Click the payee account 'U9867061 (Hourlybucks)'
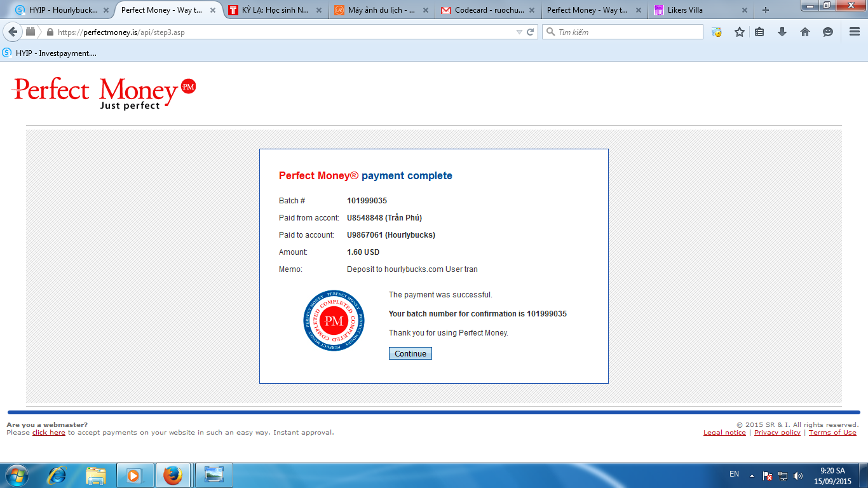 [x=391, y=235]
